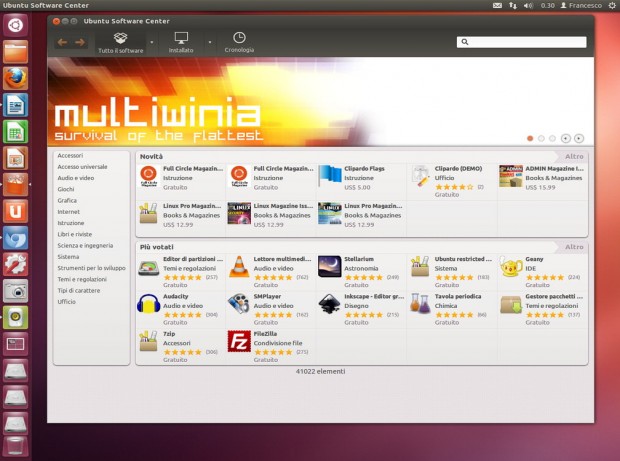Image resolution: width=620 pixels, height=461 pixels.
Task: Open the Editor di partizioni icon
Action: (148, 268)
